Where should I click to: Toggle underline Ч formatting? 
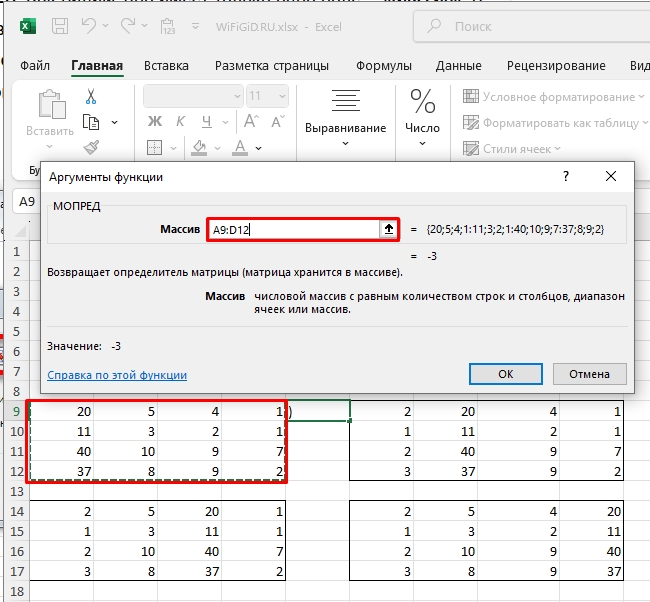(x=206, y=121)
